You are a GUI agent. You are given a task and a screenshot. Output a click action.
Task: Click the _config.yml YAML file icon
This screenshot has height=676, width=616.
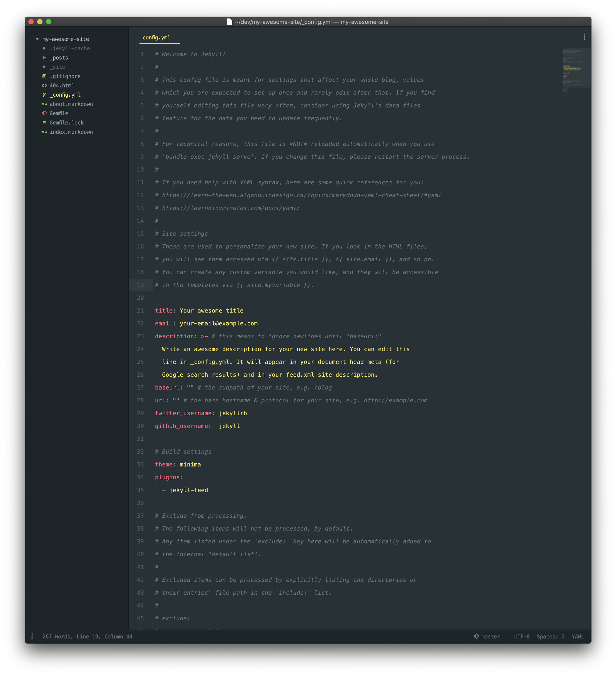click(x=44, y=95)
